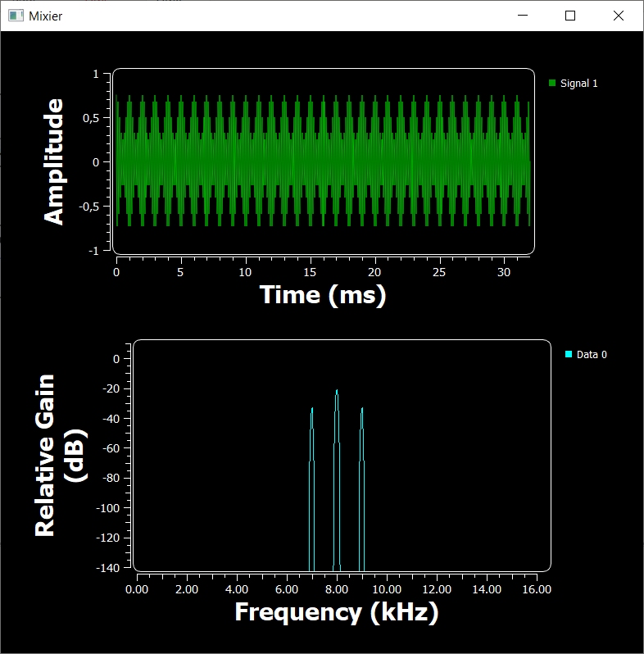Viewport: 644px width, 654px height.
Task: Click the Time (ms) axis title
Action: pos(322,295)
